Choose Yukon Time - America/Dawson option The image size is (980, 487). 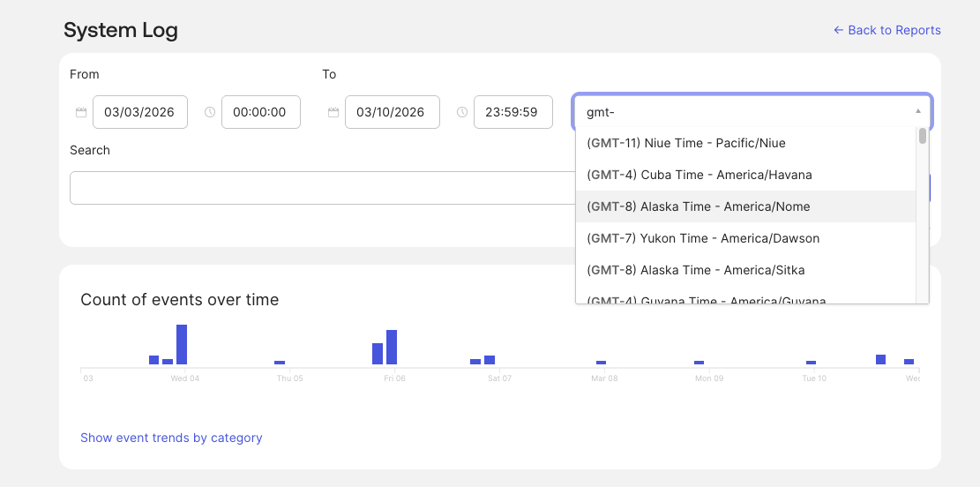coord(745,238)
